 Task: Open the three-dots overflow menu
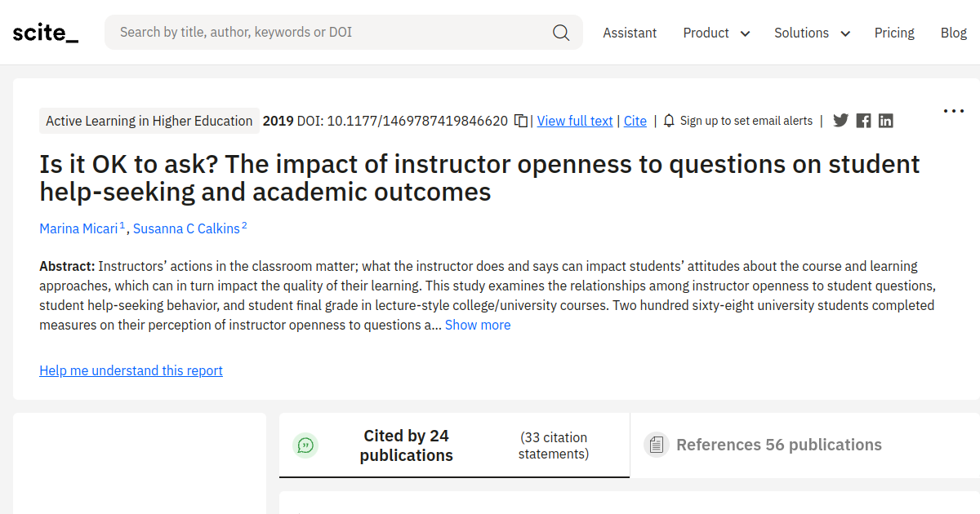coord(953,110)
